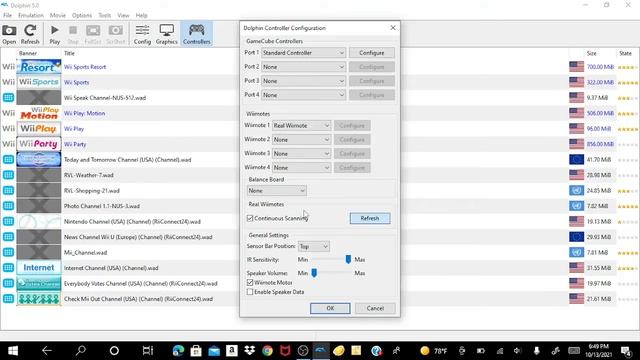640x360 pixels.
Task: Click the Windows Start button
Action: [x=13, y=351]
